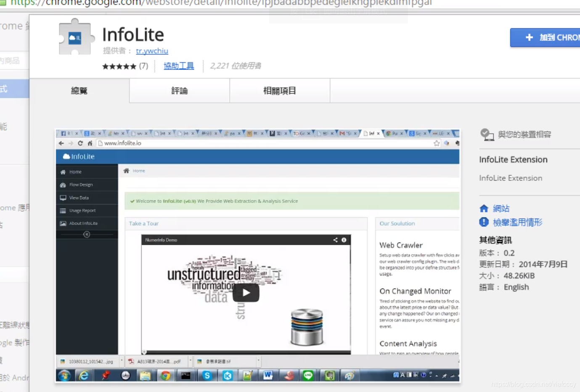Open the dropdown arrow next to the pdf download
The width and height of the screenshot is (580, 392).
point(190,361)
